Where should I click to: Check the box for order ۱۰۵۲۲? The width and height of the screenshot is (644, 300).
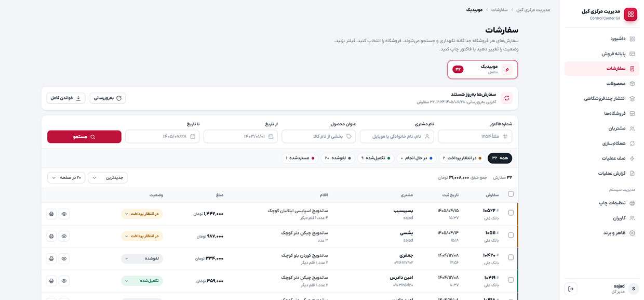click(x=511, y=213)
